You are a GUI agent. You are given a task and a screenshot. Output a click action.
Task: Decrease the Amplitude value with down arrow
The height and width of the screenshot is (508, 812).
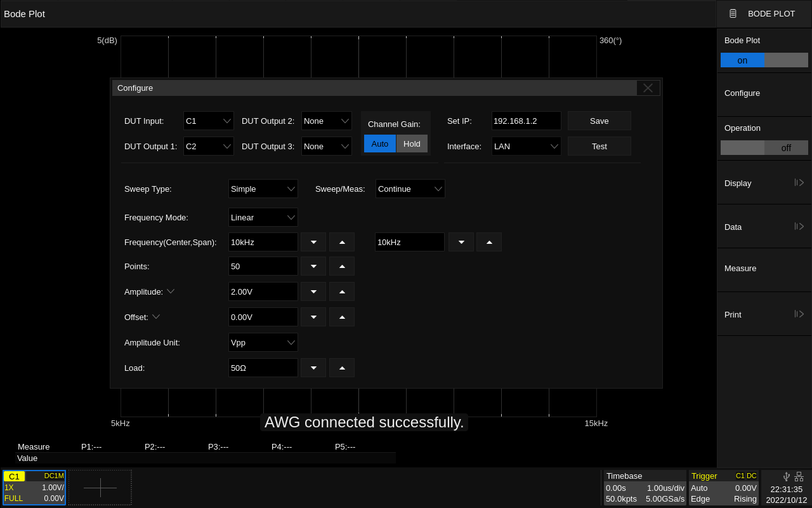click(313, 291)
